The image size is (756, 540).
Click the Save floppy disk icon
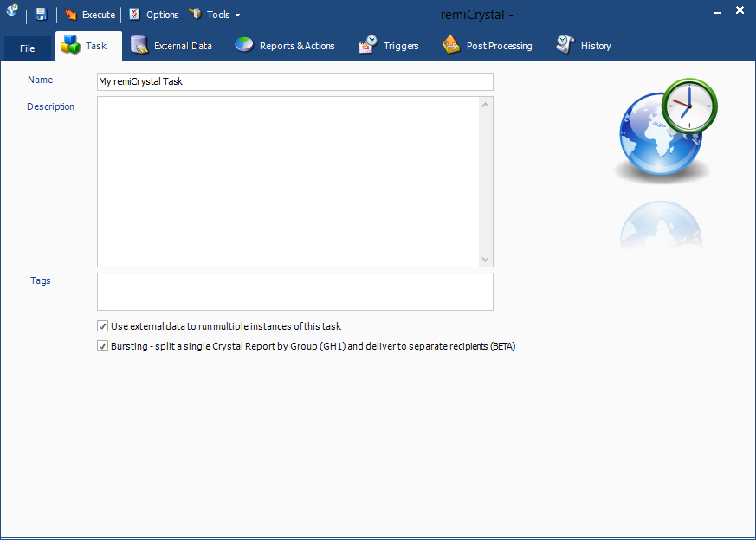click(x=42, y=15)
